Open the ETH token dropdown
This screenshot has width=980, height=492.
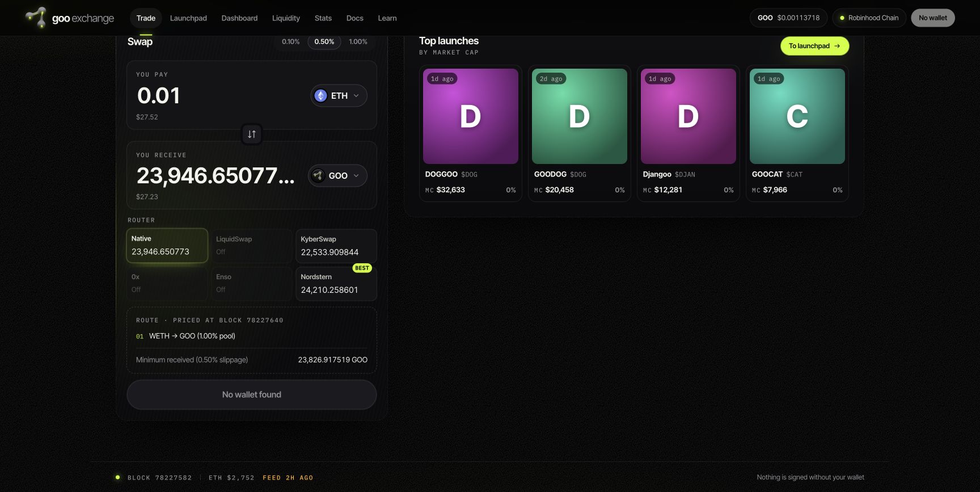click(x=339, y=96)
